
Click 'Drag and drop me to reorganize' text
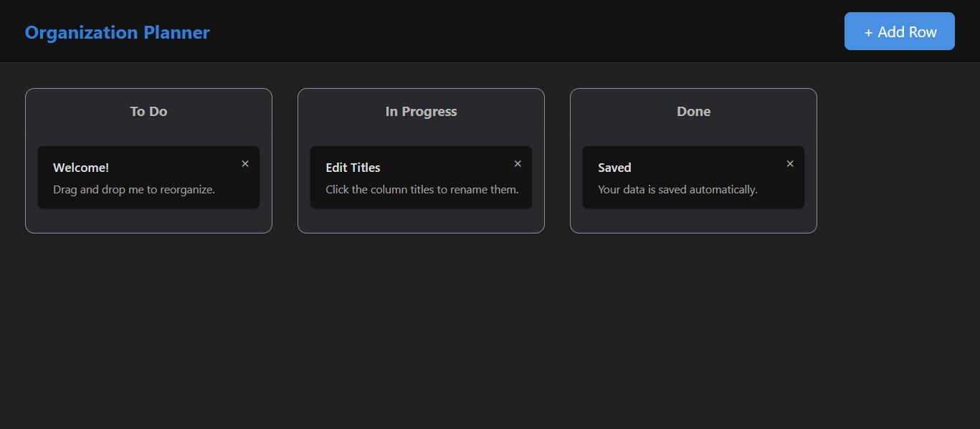(x=134, y=190)
